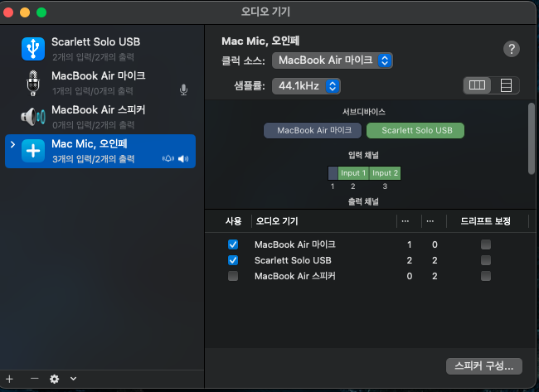Viewport: 539px width, 392px height.
Task: Uncheck 사용 for Scarlett Solo USB
Action: pyautogui.click(x=233, y=260)
